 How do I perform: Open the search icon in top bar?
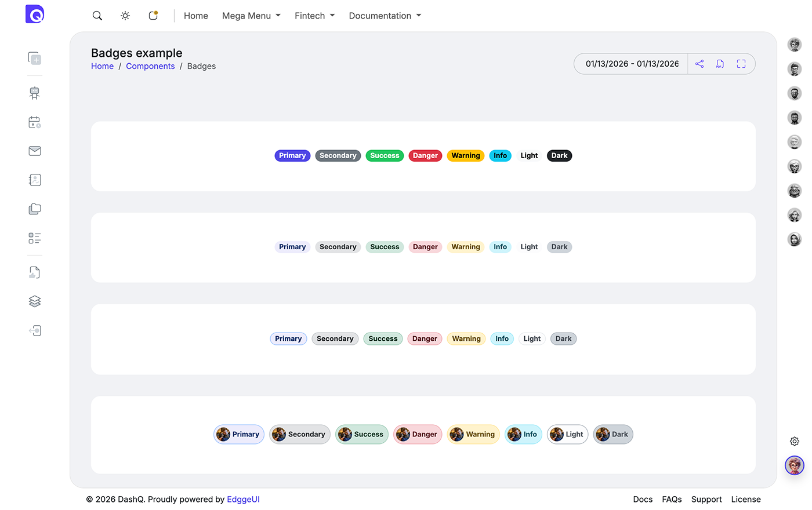tap(97, 16)
